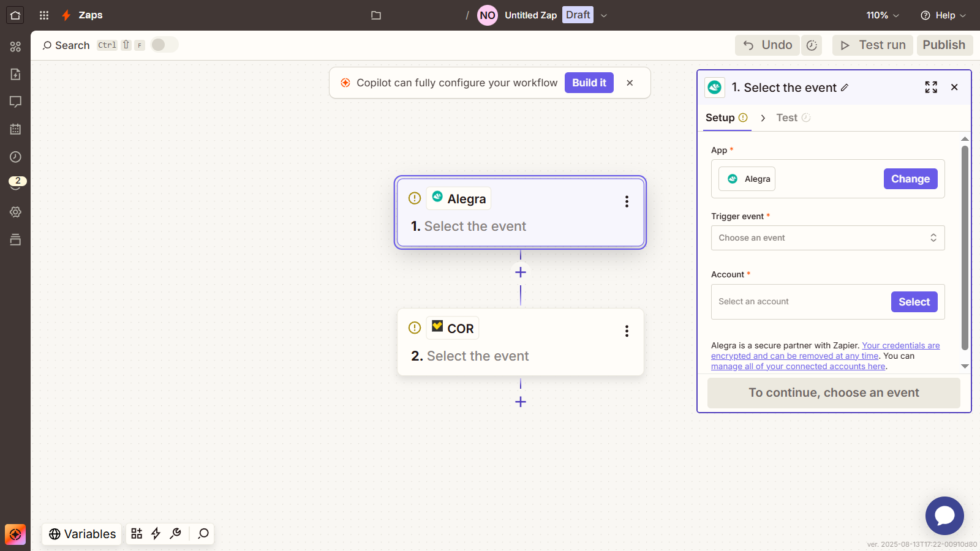This screenshot has width=980, height=551.
Task: Click the step panel vertical scrollbar
Action: [965, 248]
